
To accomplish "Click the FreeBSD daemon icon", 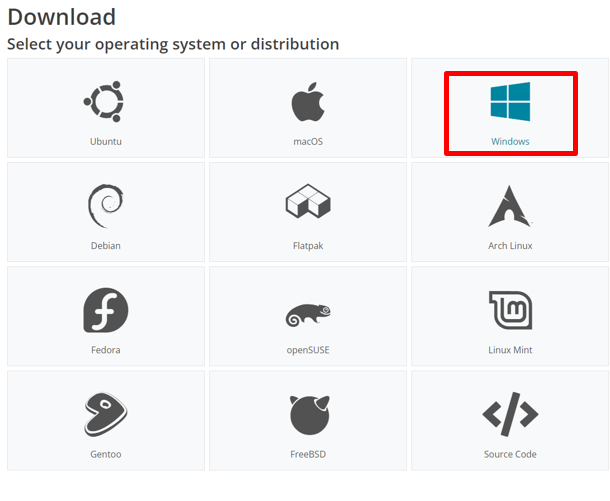I will coord(309,415).
